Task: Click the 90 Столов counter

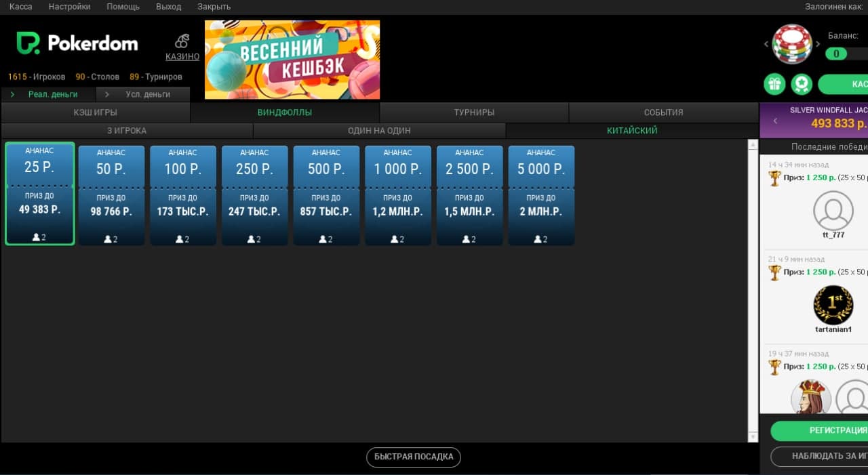Action: pos(98,77)
